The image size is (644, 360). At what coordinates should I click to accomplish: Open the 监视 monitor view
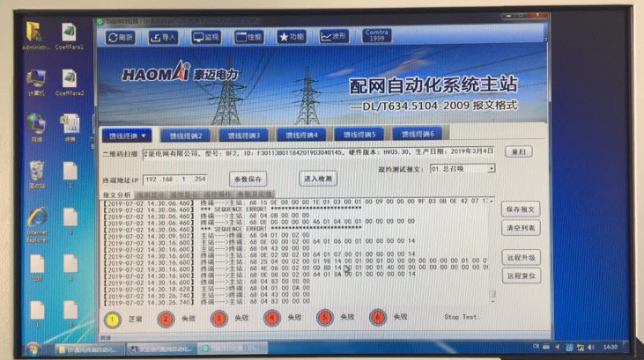207,38
